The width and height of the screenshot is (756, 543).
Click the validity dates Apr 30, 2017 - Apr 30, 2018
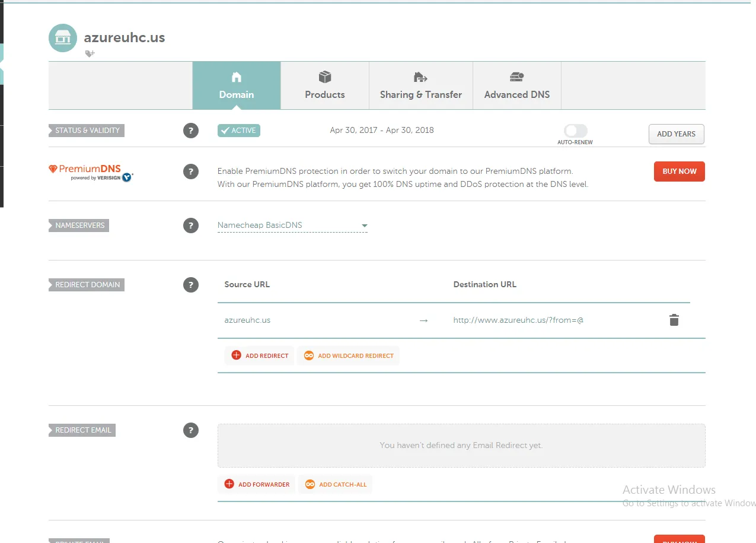[x=382, y=130]
